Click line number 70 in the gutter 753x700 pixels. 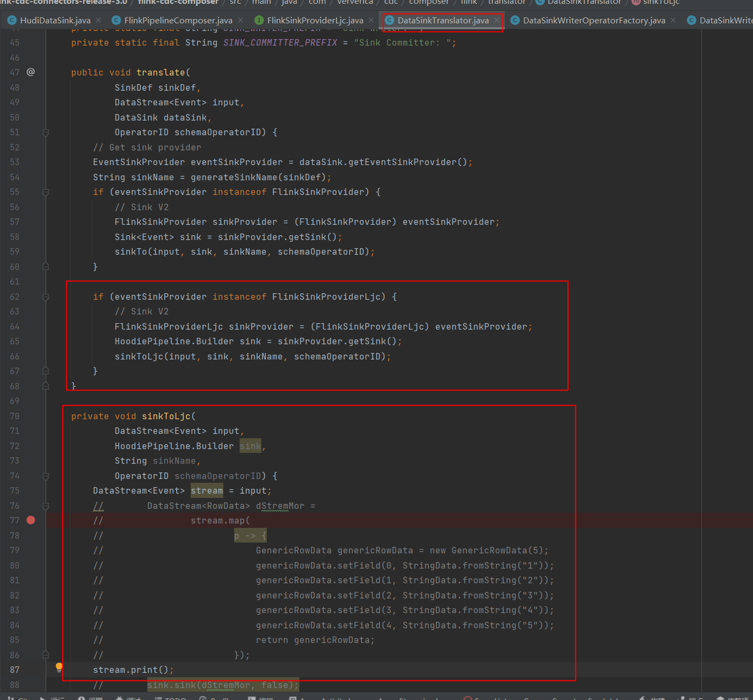pyautogui.click(x=14, y=416)
